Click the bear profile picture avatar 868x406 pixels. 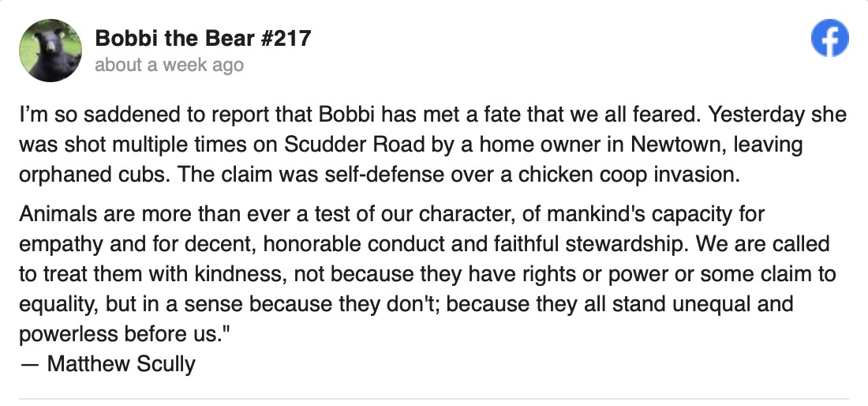51,51
